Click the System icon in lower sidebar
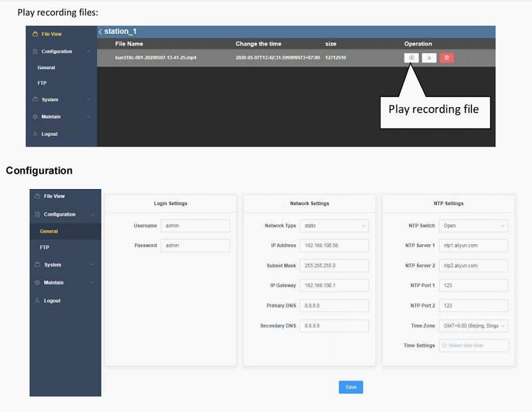 pos(37,265)
